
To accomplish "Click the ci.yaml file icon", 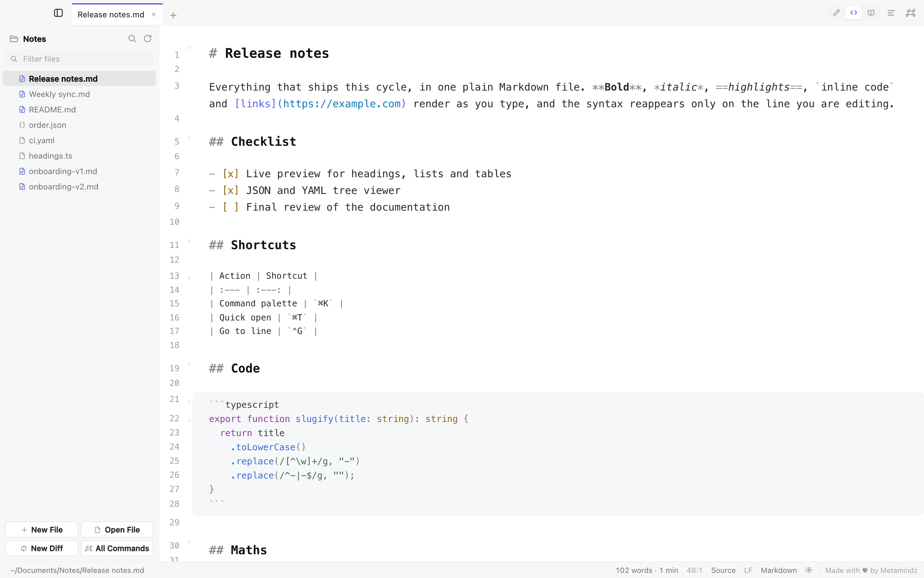I will click(x=22, y=140).
